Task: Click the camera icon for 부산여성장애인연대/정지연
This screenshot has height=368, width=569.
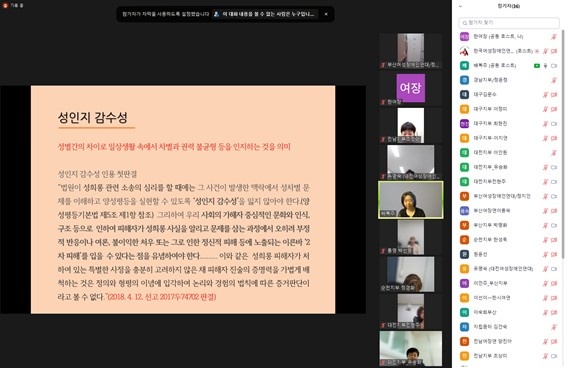Action: click(554, 196)
